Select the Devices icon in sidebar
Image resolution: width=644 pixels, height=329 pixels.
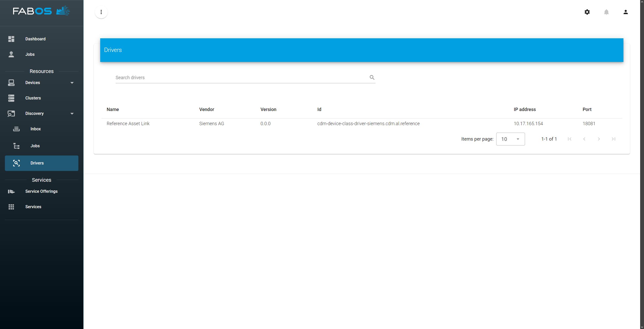(x=11, y=83)
